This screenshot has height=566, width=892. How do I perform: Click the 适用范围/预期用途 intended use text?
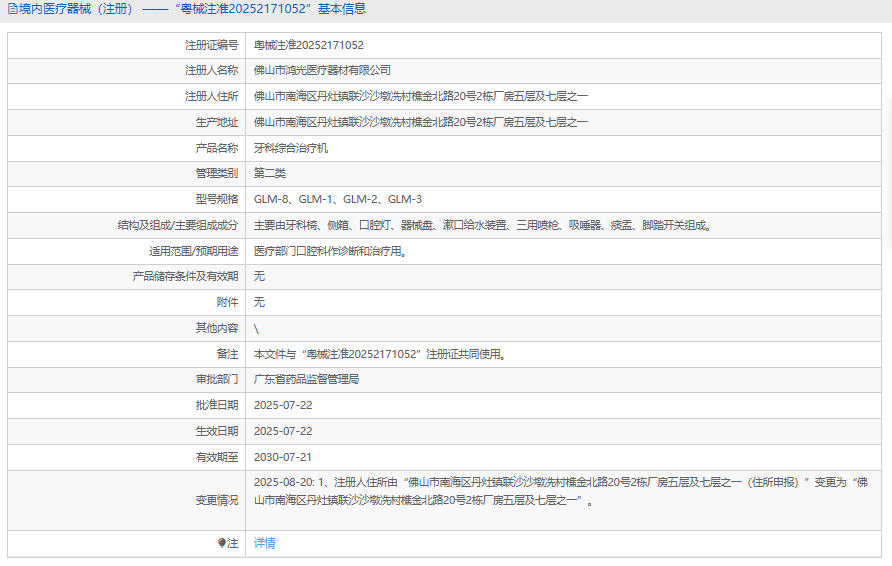[x=330, y=251]
